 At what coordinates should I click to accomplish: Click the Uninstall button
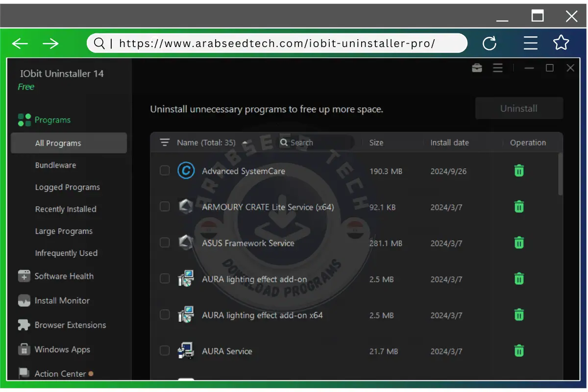[x=519, y=108]
